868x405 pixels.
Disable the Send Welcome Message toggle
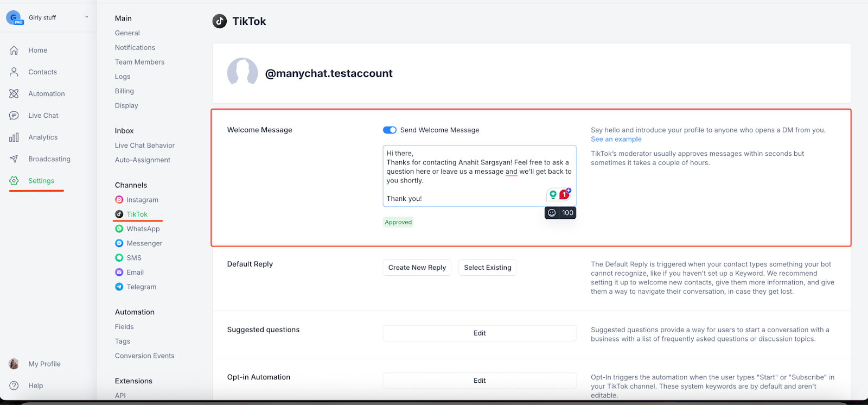(x=390, y=130)
